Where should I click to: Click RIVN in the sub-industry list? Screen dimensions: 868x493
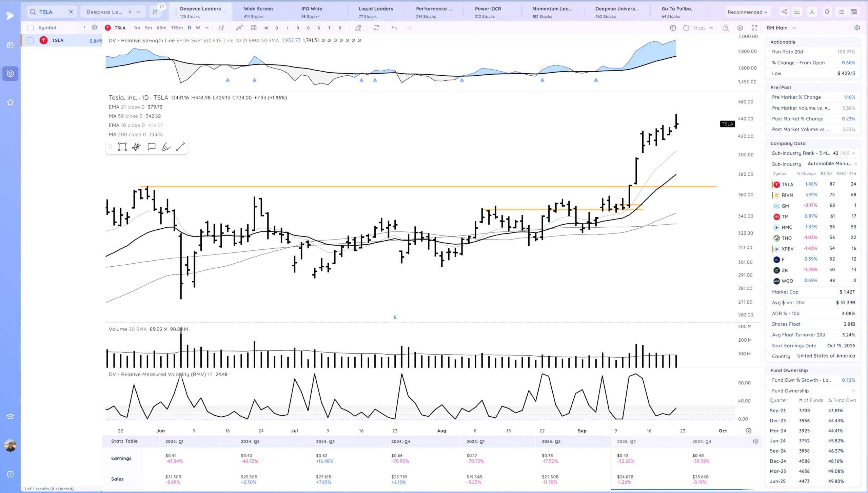point(787,195)
